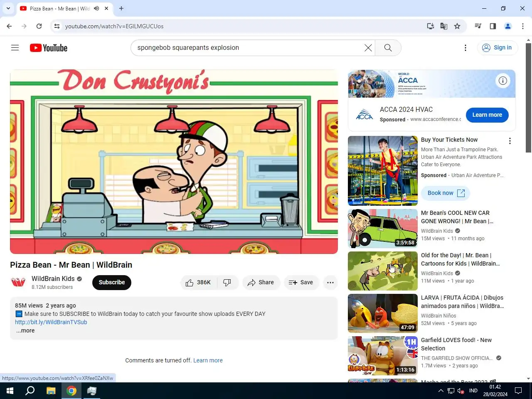Image resolution: width=532 pixels, height=399 pixels.
Task: Open the Windows Start menu
Action: (10, 391)
